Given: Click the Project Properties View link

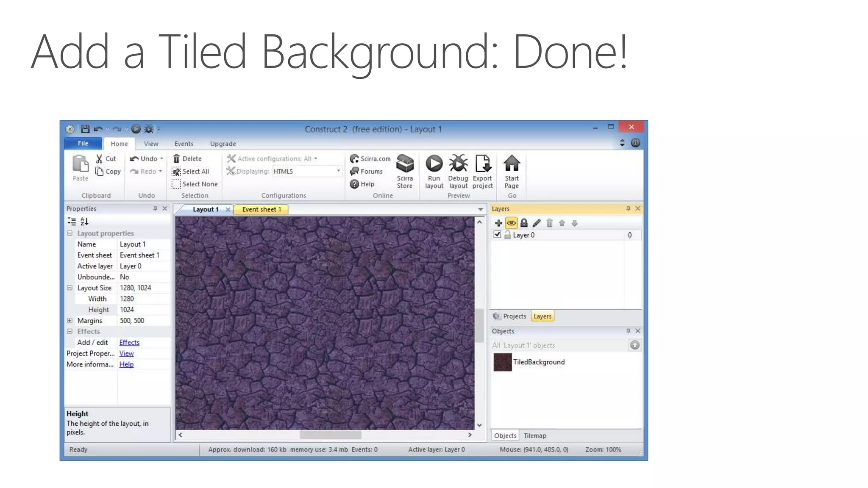Looking at the screenshot, I should click(126, 353).
